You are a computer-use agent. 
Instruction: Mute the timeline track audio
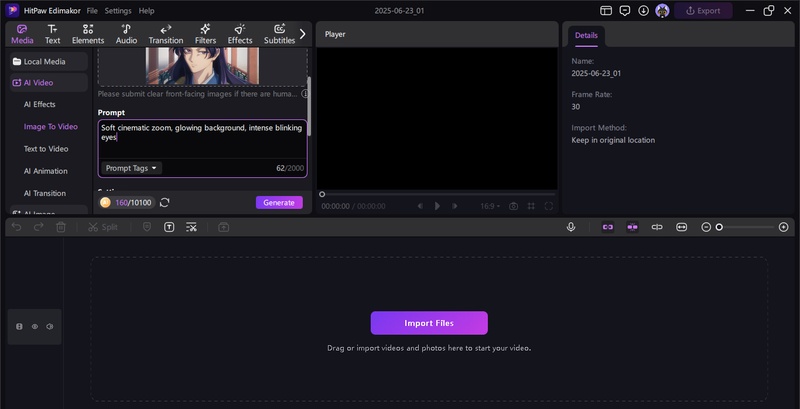click(x=49, y=326)
